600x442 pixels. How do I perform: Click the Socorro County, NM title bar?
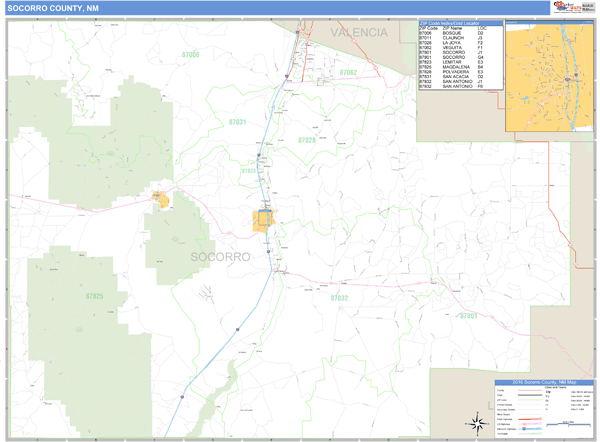[x=60, y=9]
